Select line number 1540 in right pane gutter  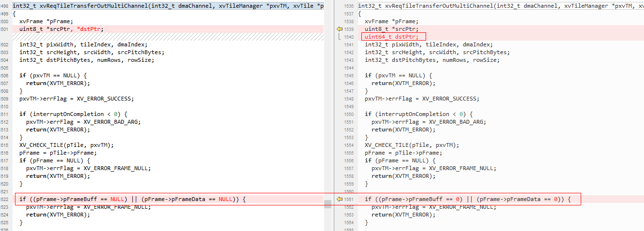click(x=349, y=37)
